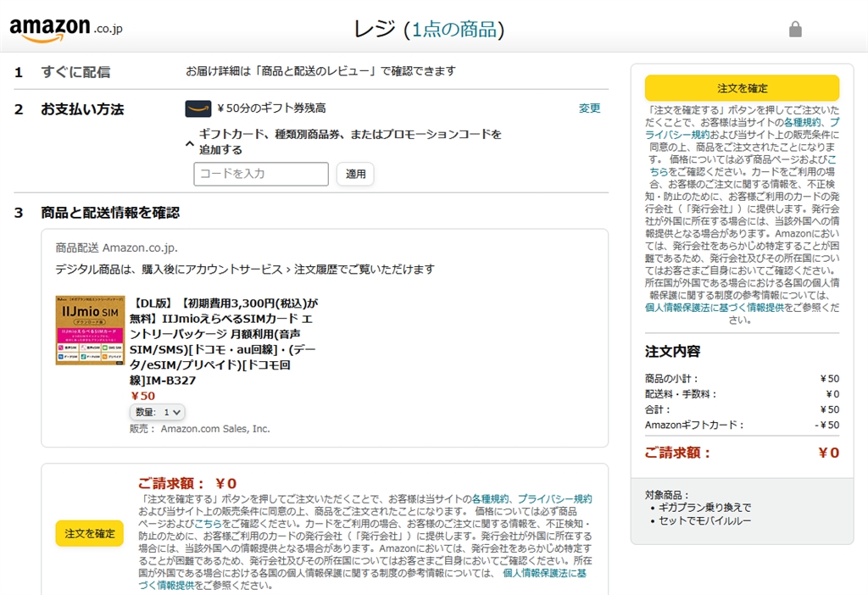Viewport: 868px width, 595px height.
Task: Click the ギフトカード、種類別商品券 expander text
Action: (350, 142)
